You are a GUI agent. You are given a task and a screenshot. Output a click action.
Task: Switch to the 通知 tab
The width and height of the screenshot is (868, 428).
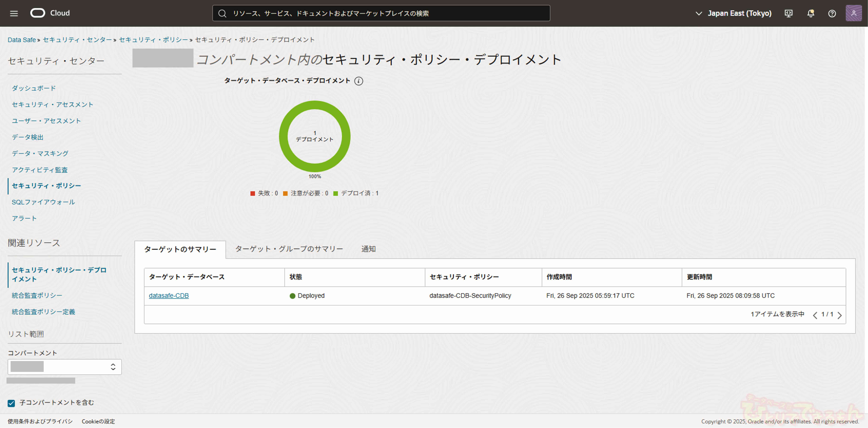368,249
